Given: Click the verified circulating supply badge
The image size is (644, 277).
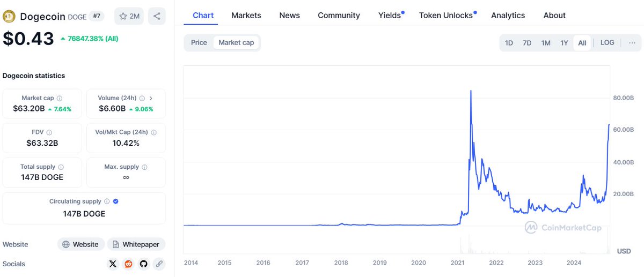Looking at the screenshot, I should pyautogui.click(x=116, y=201).
